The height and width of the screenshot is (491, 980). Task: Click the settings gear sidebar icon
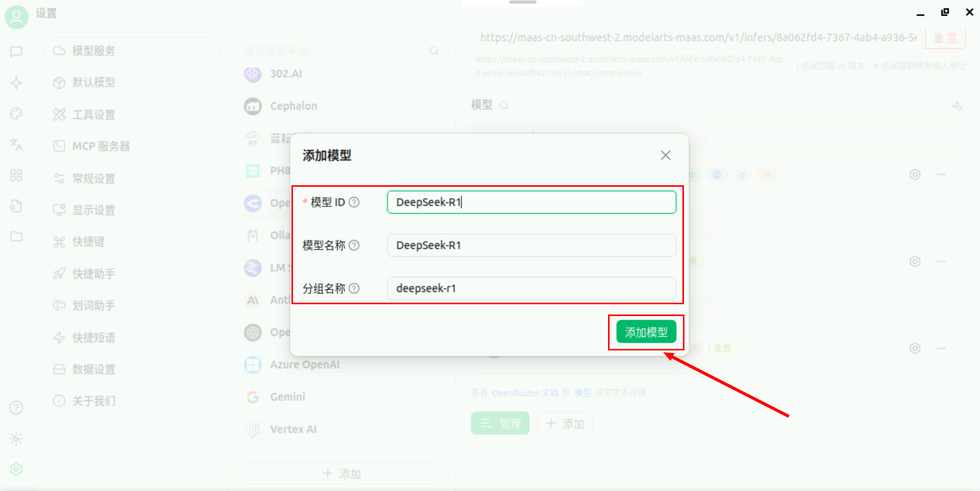tap(16, 469)
